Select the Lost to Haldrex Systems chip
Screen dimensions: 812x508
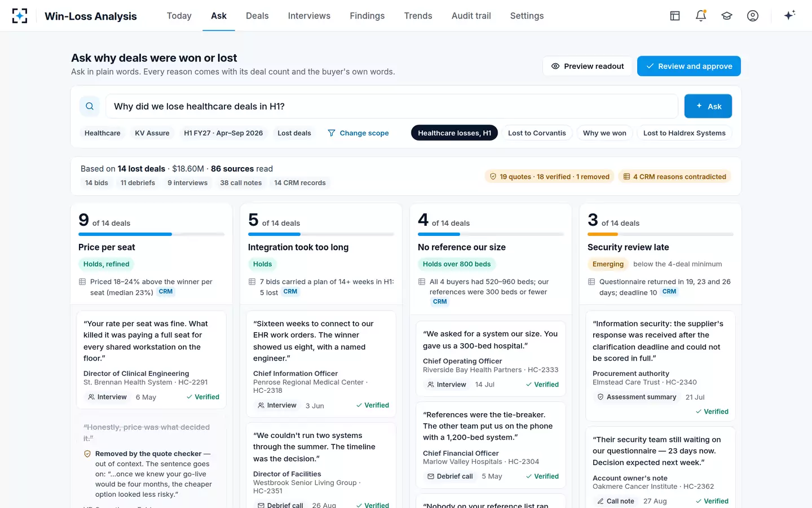coord(685,133)
